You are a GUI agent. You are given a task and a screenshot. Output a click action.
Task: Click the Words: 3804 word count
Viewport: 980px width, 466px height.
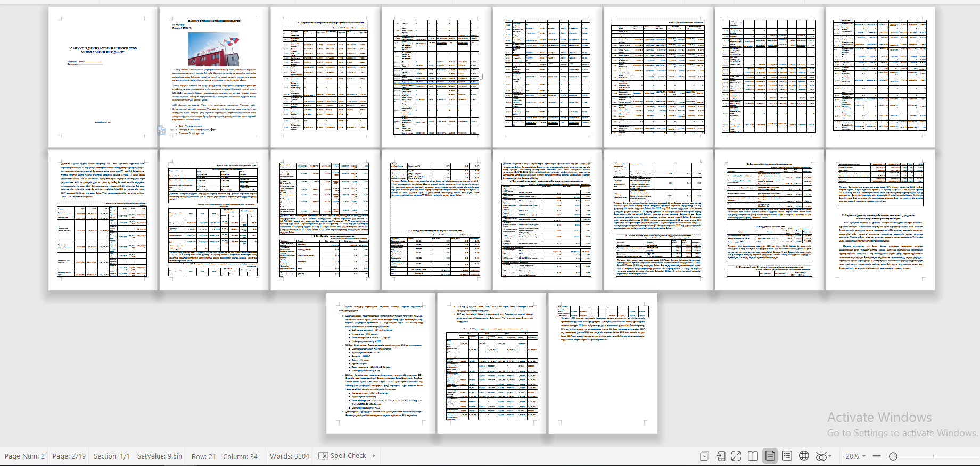coord(289,456)
